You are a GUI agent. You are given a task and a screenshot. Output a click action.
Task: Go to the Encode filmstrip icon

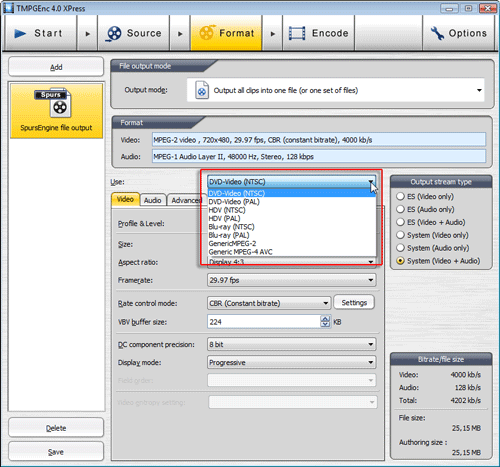297,33
